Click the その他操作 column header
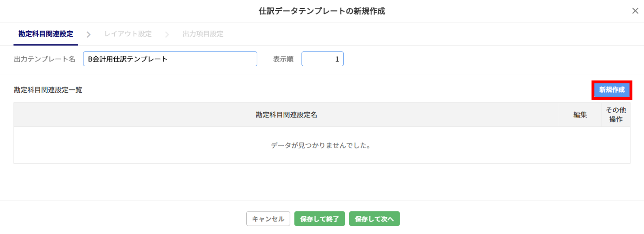The width and height of the screenshot is (644, 234). 616,115
